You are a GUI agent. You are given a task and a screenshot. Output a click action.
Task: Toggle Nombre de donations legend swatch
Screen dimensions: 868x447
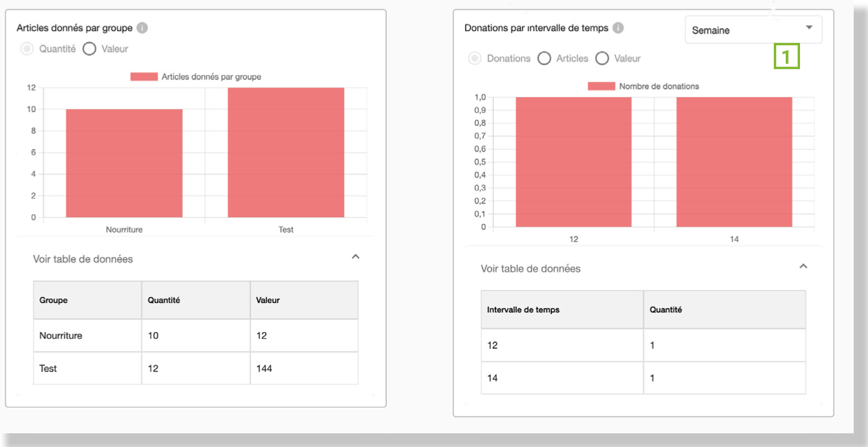[601, 86]
